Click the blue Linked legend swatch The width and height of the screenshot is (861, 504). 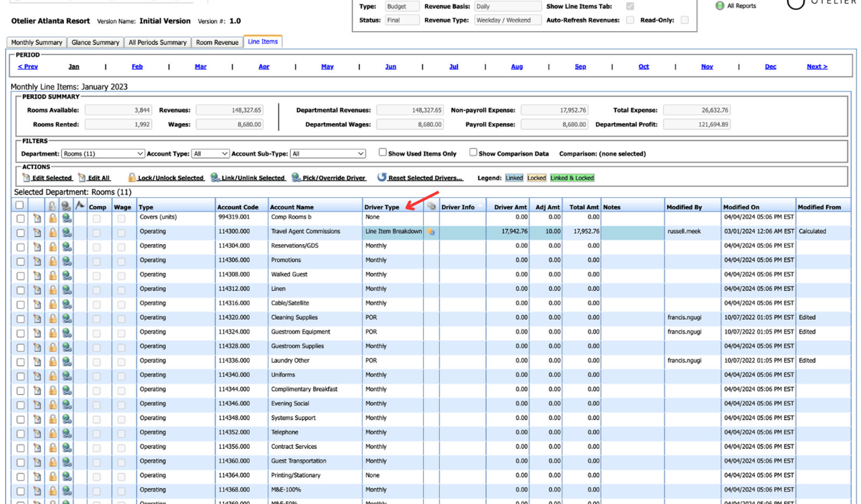tap(514, 178)
